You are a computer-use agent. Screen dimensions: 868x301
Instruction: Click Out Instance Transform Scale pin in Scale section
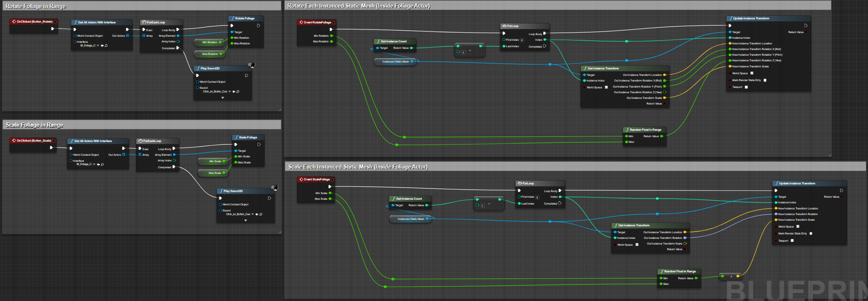pos(685,243)
